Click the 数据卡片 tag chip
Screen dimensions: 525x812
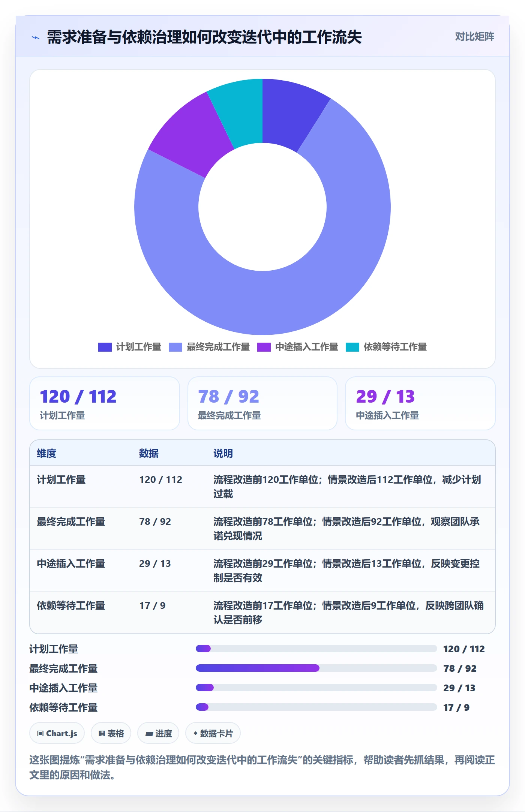click(213, 733)
